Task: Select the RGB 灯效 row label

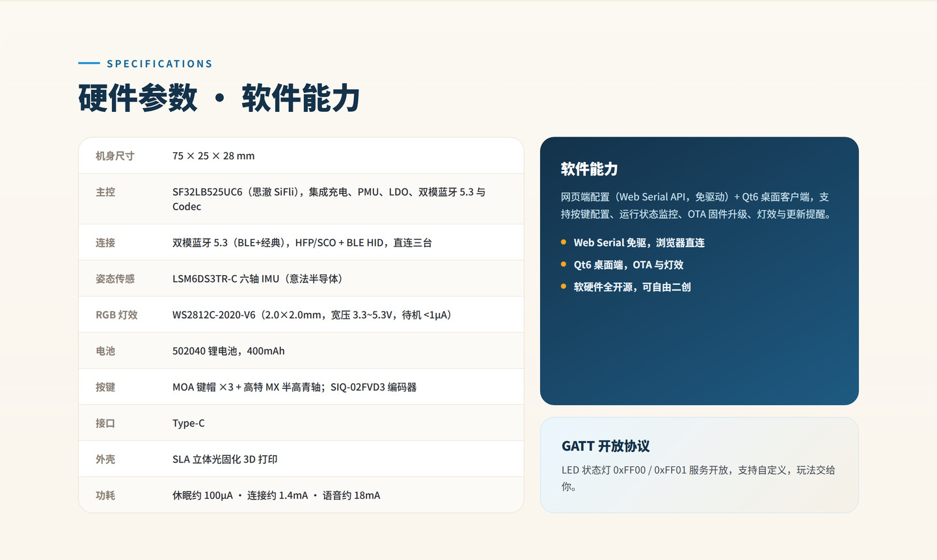Action: 116,315
